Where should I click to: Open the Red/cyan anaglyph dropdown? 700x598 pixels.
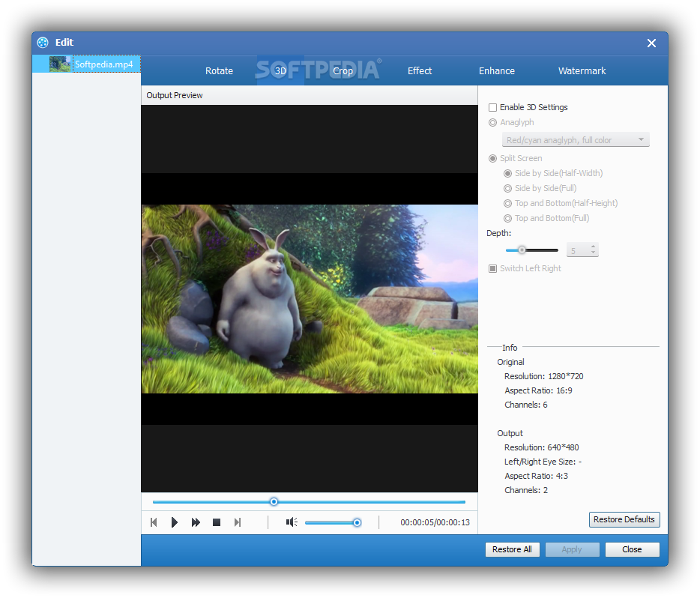click(576, 139)
